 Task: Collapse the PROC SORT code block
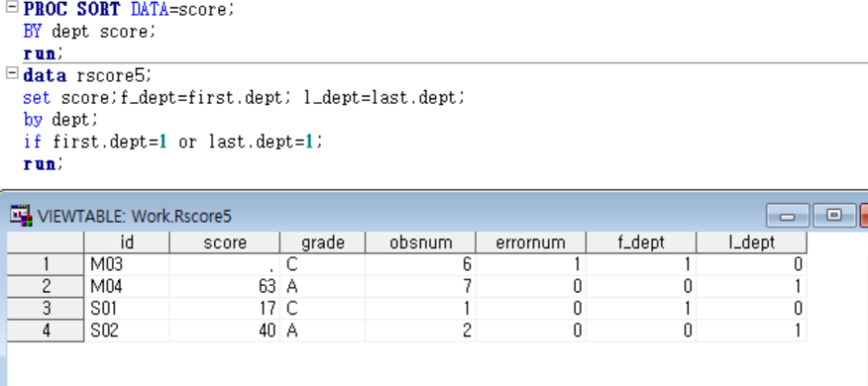11,8
